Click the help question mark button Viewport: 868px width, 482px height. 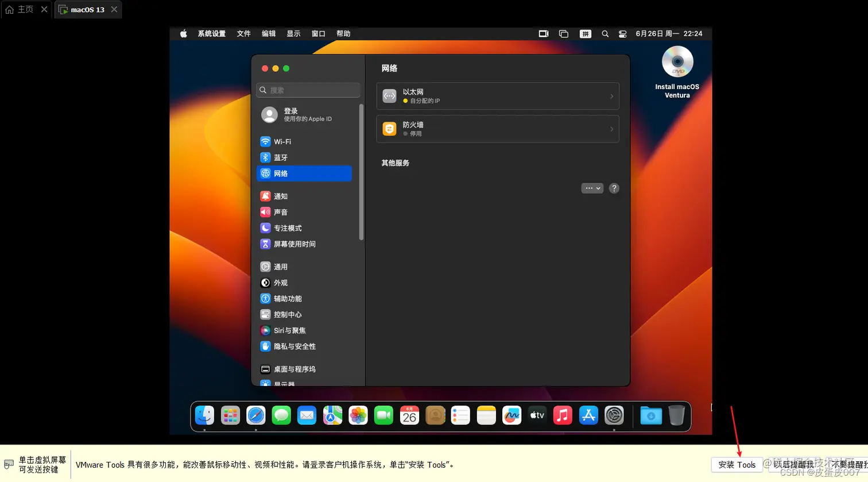(x=614, y=188)
